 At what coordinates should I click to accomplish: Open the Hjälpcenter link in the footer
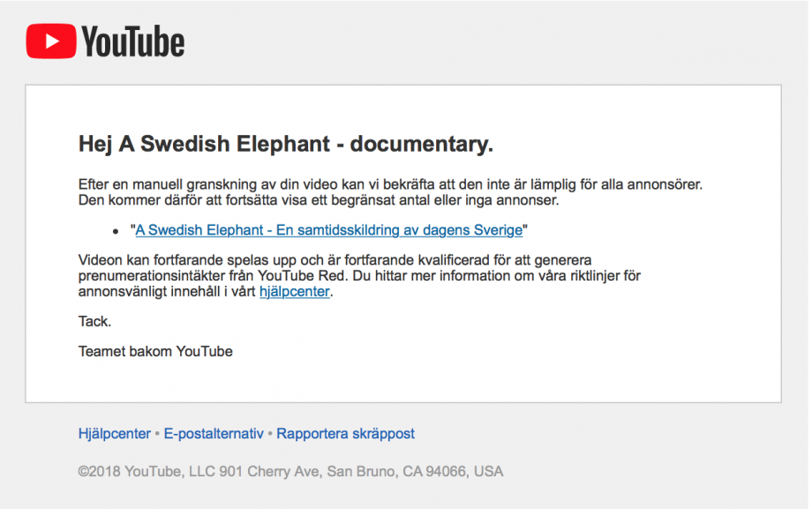coord(115,433)
